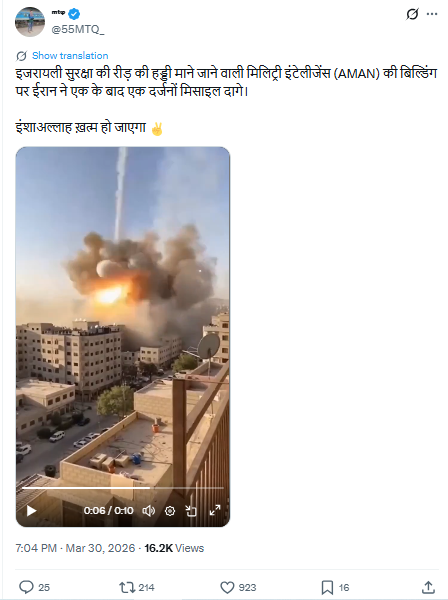Open the three-dot more options menu
The width and height of the screenshot is (448, 600).
[432, 14]
